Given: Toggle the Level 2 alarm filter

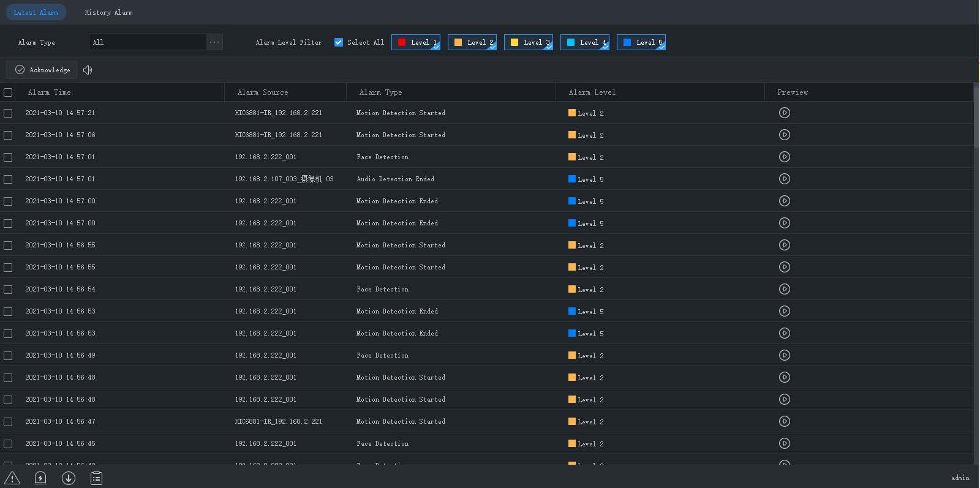Looking at the screenshot, I should [x=472, y=42].
